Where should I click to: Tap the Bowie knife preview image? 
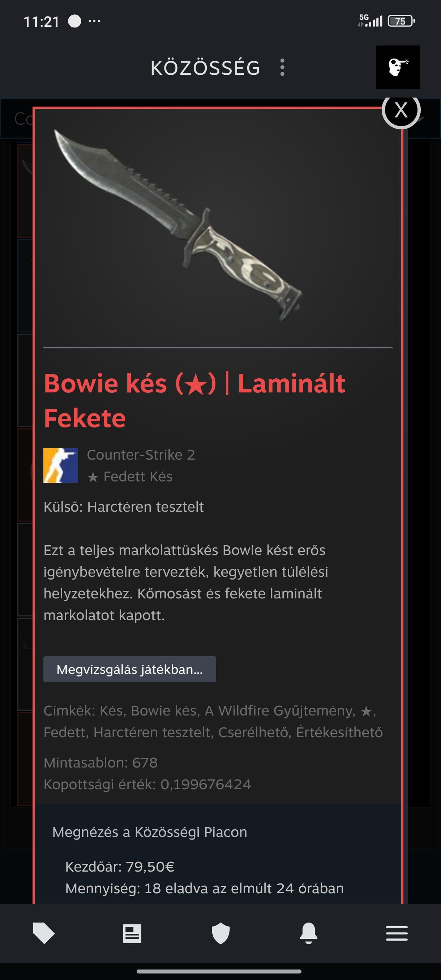[x=179, y=225]
